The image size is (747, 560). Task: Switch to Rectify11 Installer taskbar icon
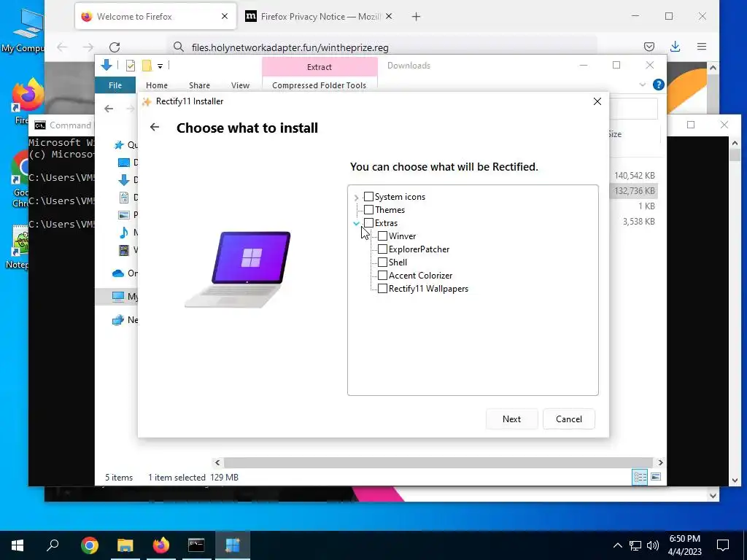pos(233,545)
